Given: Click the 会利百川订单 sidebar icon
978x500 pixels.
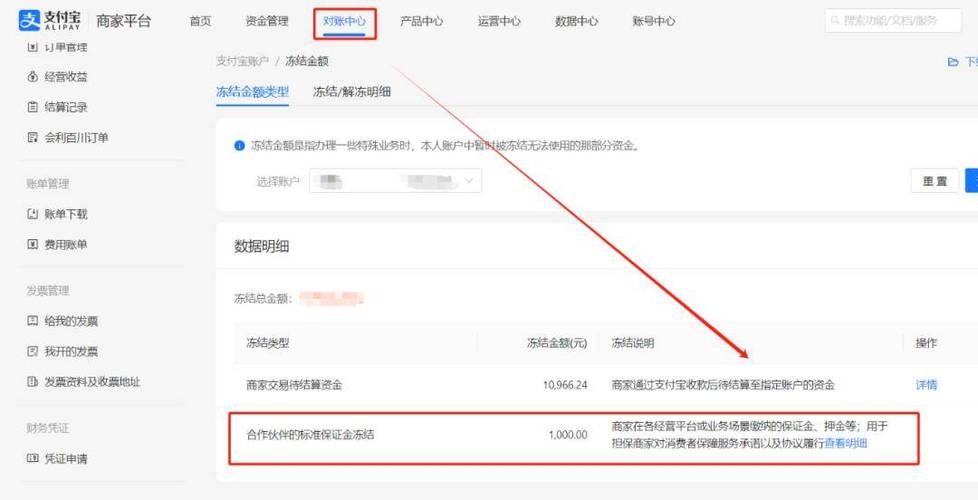Looking at the screenshot, I should (x=32, y=137).
